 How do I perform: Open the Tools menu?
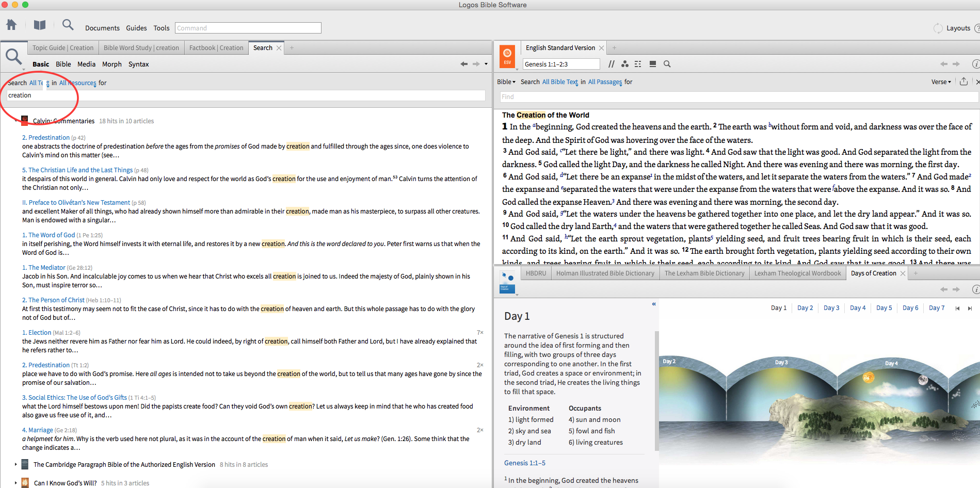pos(162,28)
